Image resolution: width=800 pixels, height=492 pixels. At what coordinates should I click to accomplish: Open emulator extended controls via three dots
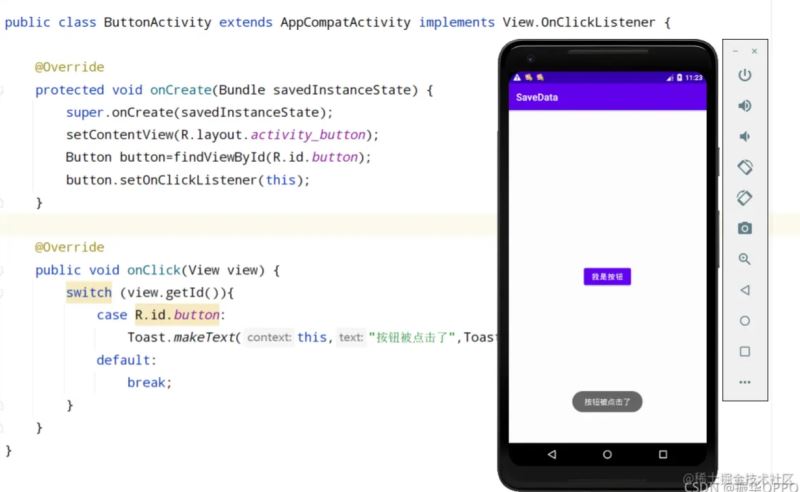[x=744, y=382]
